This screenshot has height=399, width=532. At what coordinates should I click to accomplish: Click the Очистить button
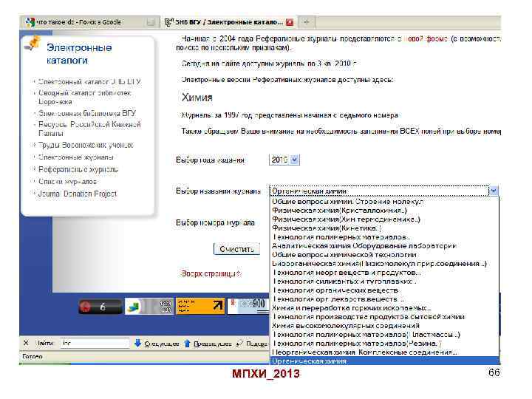pos(237,249)
